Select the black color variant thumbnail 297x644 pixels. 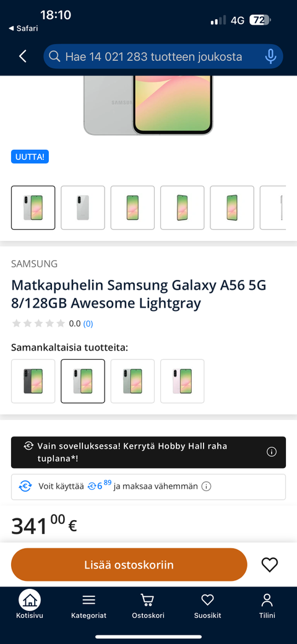point(33,381)
